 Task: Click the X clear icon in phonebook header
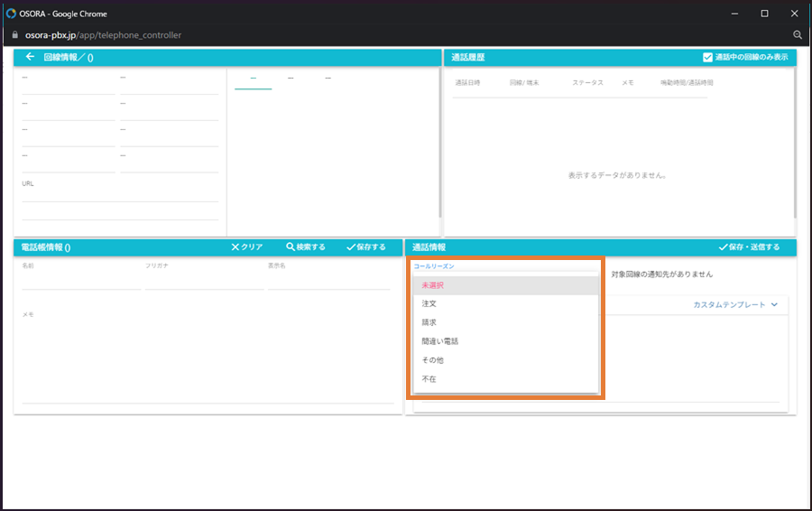point(235,246)
